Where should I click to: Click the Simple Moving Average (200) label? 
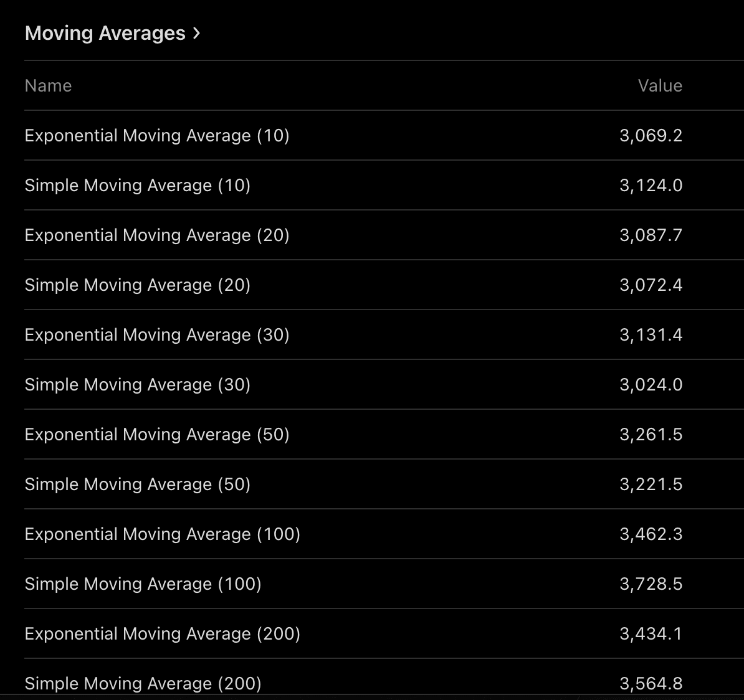tap(143, 684)
